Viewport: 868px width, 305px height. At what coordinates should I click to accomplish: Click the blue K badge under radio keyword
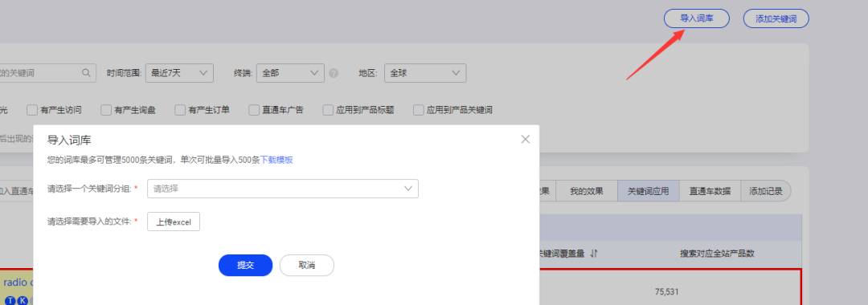pyautogui.click(x=23, y=300)
